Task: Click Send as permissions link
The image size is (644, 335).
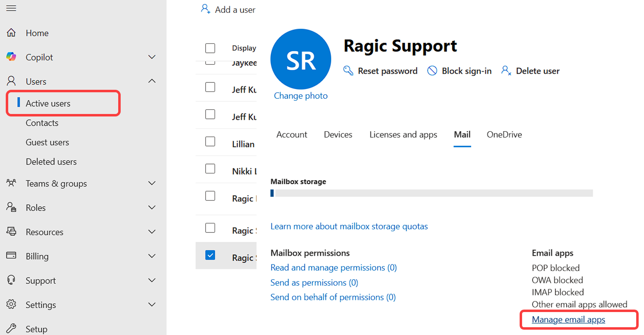Action: 314,283
